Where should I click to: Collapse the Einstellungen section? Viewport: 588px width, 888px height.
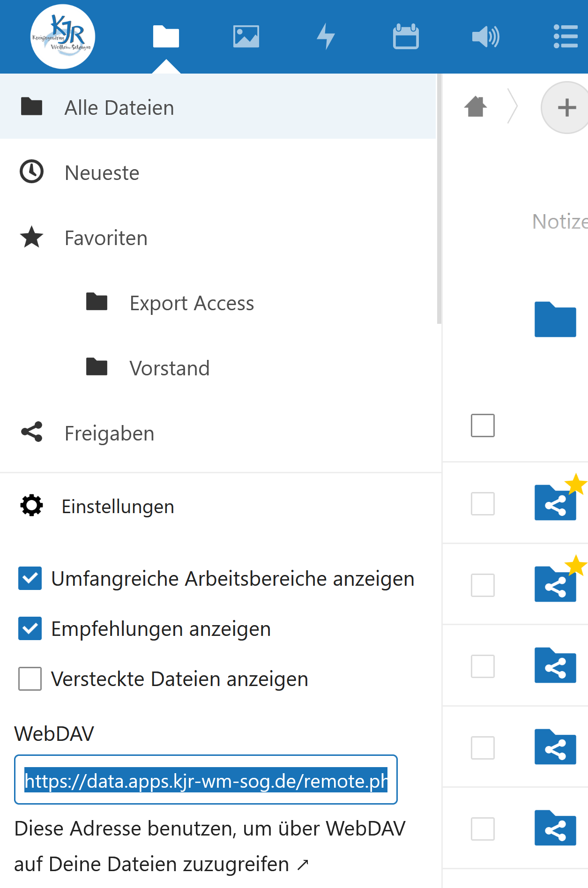(x=117, y=507)
